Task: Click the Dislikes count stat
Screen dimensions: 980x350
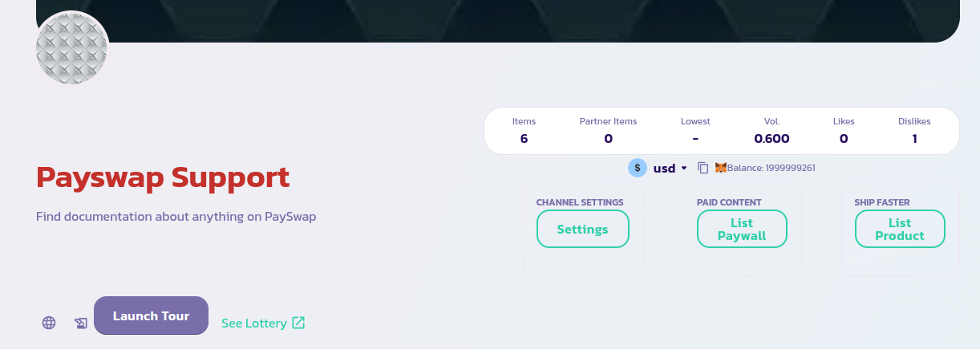Action: pyautogui.click(x=914, y=131)
